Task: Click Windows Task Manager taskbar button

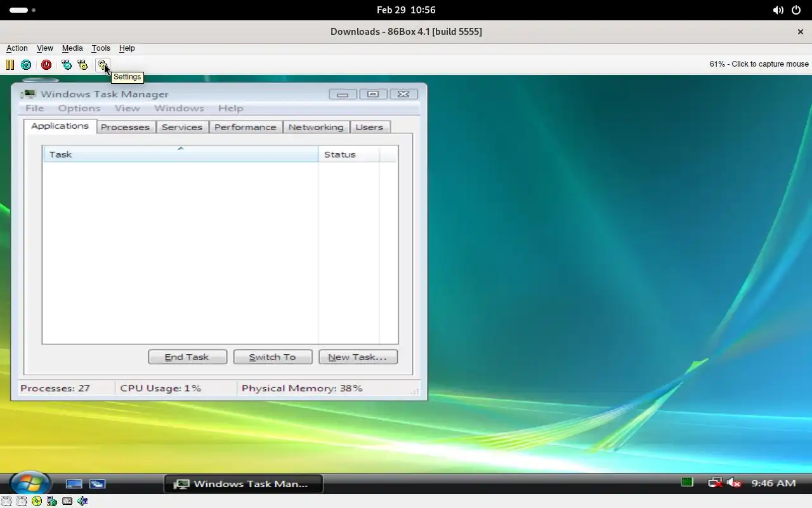Action: [244, 484]
